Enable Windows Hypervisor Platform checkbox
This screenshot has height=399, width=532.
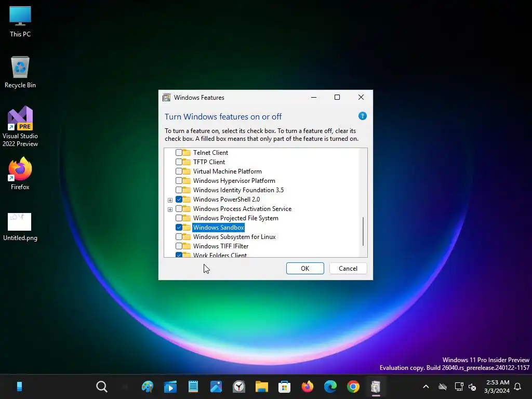point(179,180)
